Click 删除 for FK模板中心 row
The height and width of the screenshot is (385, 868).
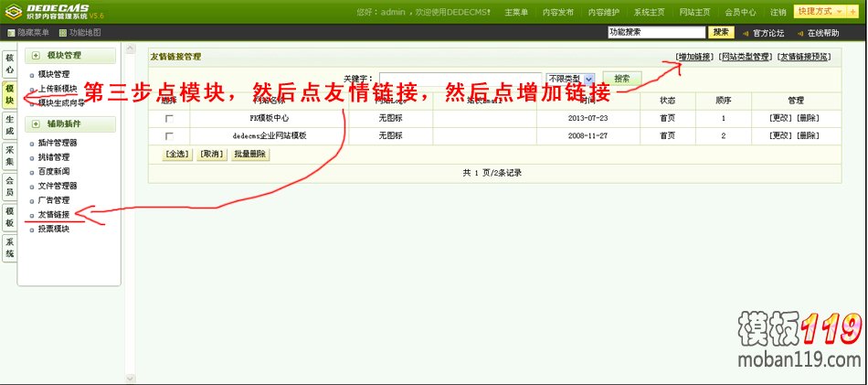808,119
